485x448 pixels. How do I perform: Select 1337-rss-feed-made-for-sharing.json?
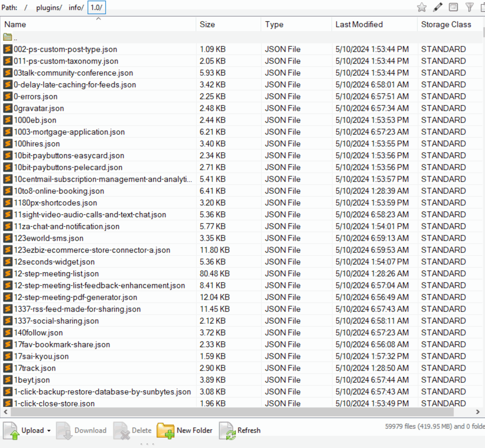[x=77, y=309]
